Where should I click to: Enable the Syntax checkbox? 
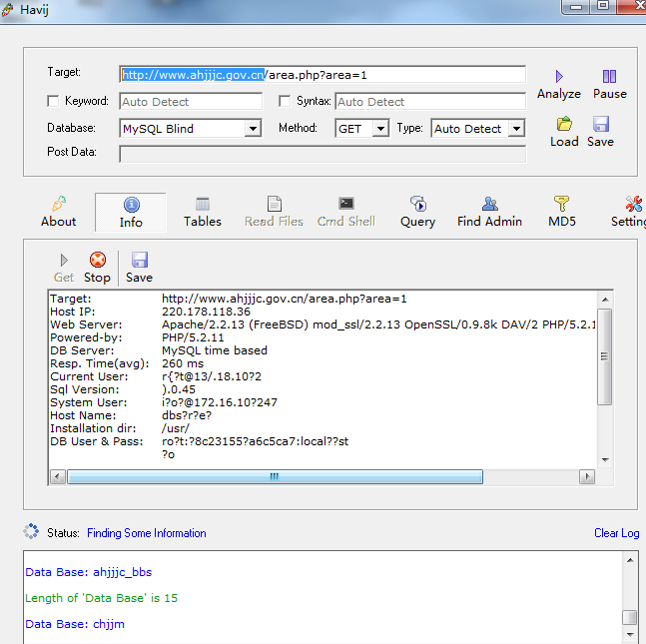coord(285,101)
